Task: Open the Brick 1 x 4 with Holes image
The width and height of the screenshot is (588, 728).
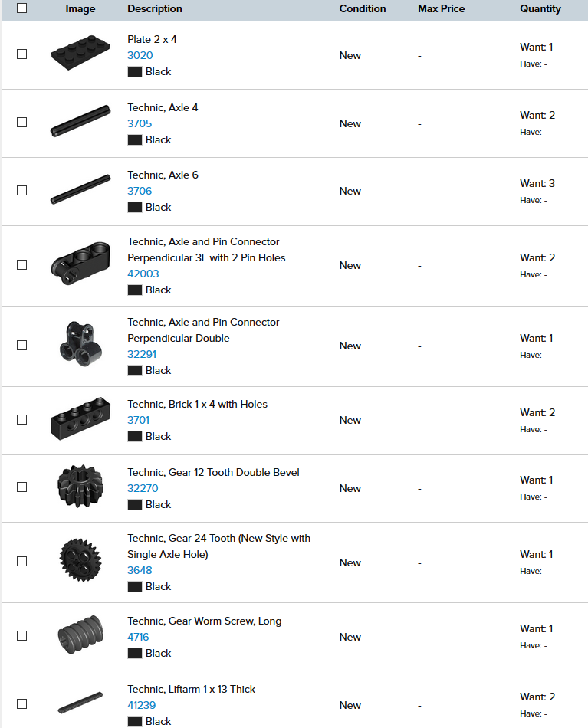Action: 80,418
